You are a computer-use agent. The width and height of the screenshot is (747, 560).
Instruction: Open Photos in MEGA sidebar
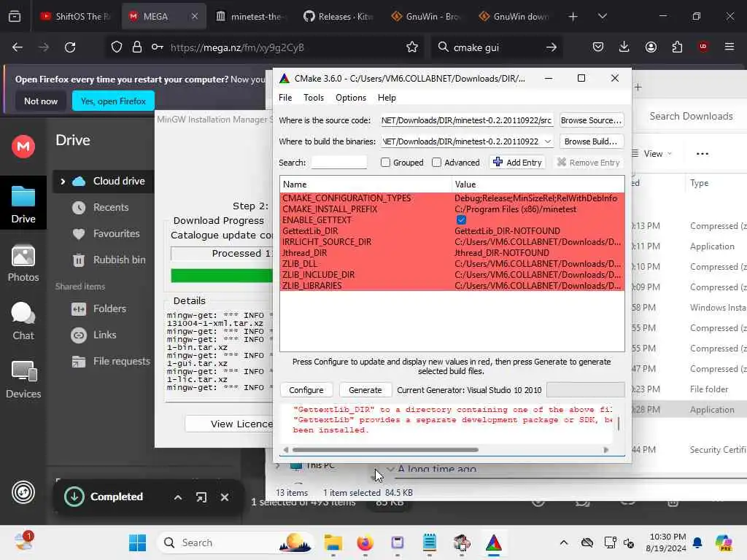coord(23,263)
